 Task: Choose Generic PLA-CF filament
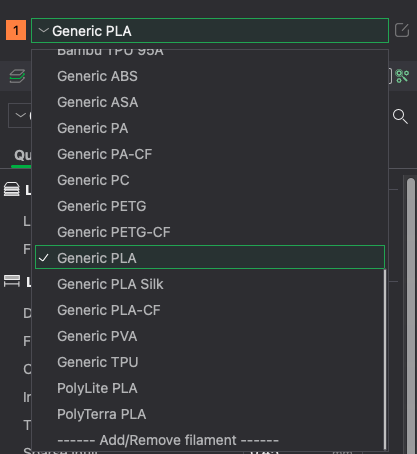point(210,310)
